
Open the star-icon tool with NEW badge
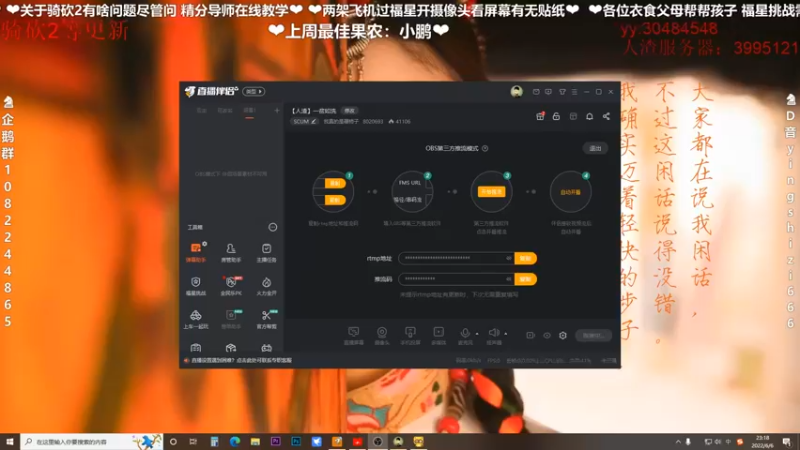click(231, 319)
